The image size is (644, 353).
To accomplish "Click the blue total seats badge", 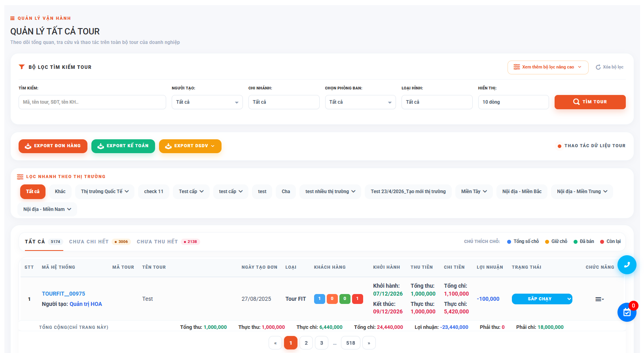I will [x=319, y=299].
